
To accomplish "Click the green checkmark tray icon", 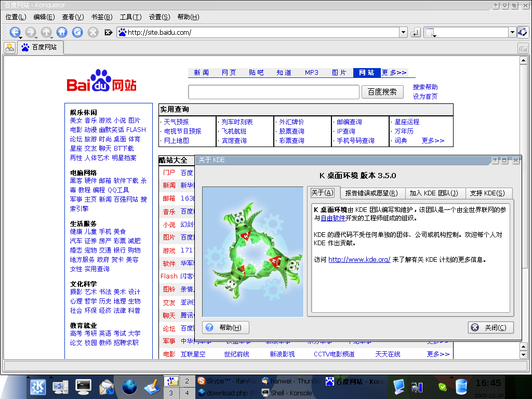I will tap(443, 387).
